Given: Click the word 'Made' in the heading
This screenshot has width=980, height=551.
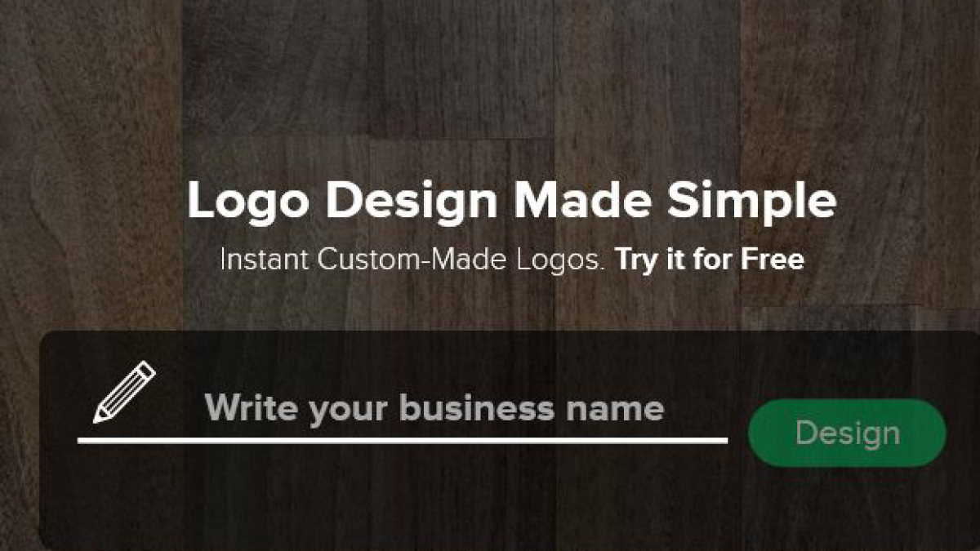Looking at the screenshot, I should coord(588,201).
